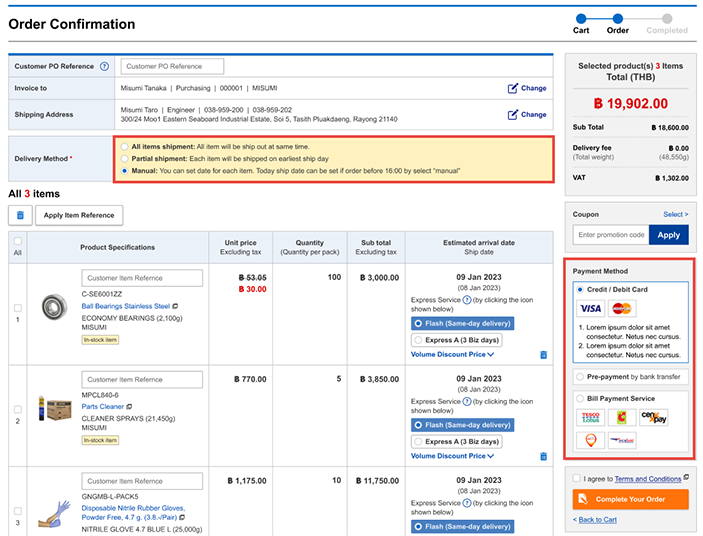Click the Enter promotion code field
703x536 pixels.
tap(610, 235)
